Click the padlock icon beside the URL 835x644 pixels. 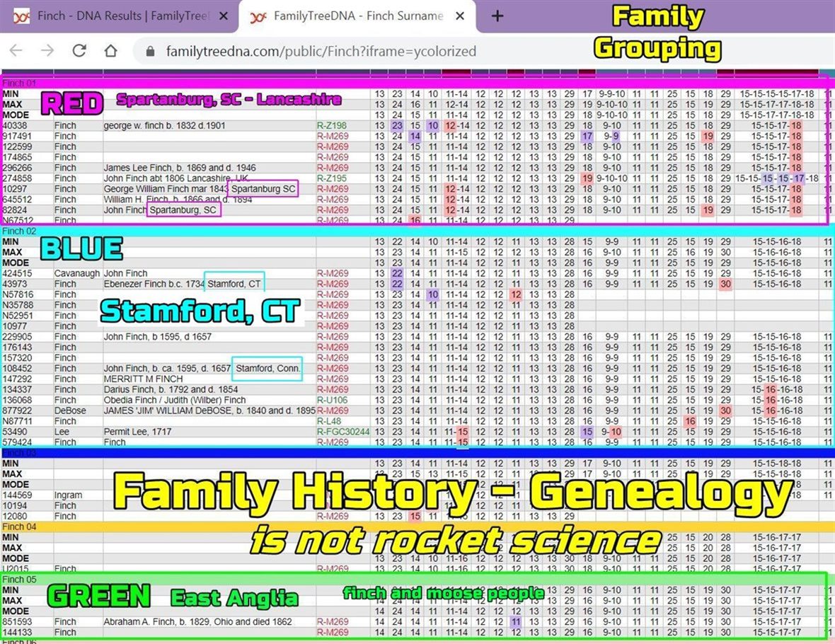coord(150,52)
